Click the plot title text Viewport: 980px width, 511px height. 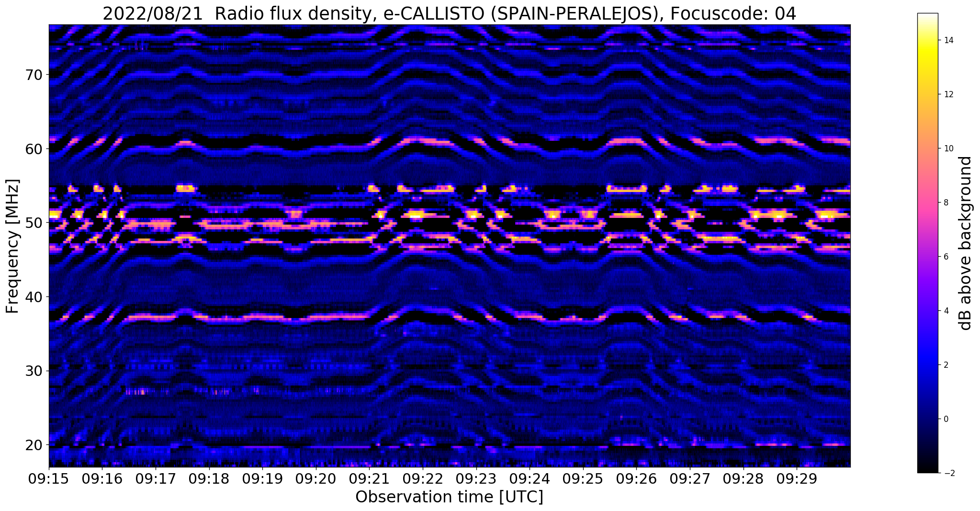pos(449,13)
